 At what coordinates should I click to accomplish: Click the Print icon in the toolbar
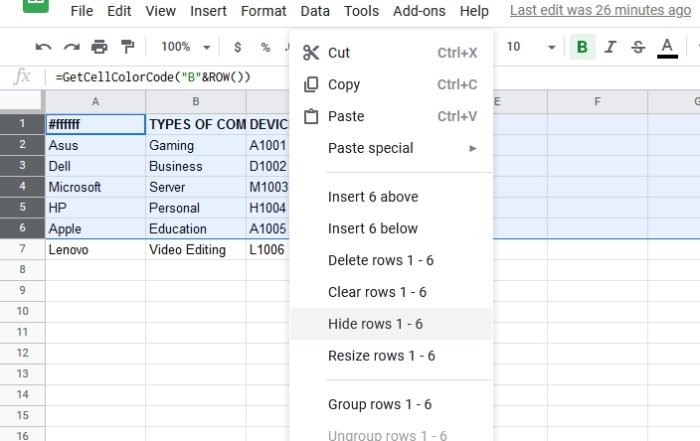(99, 47)
